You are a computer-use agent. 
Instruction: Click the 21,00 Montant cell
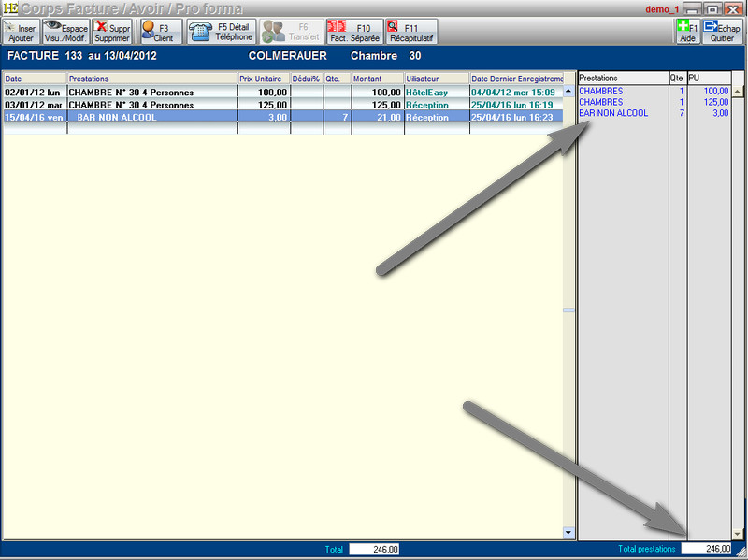click(x=378, y=118)
